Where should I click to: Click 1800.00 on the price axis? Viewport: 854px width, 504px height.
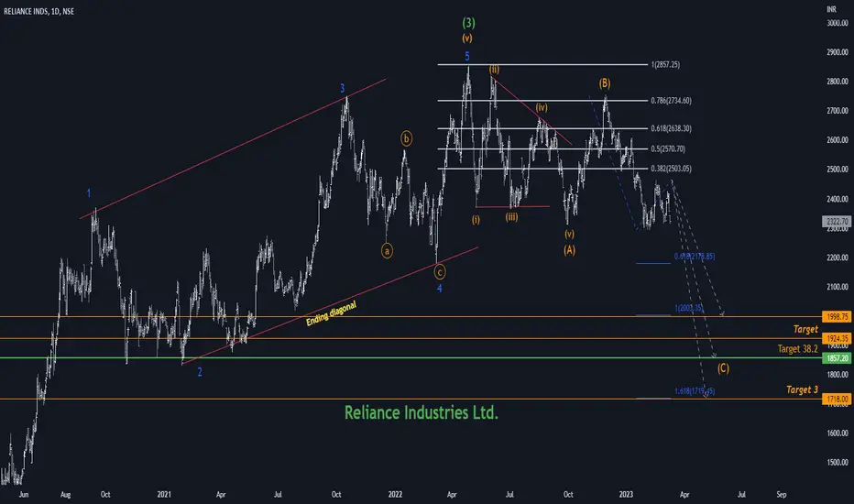coord(838,375)
